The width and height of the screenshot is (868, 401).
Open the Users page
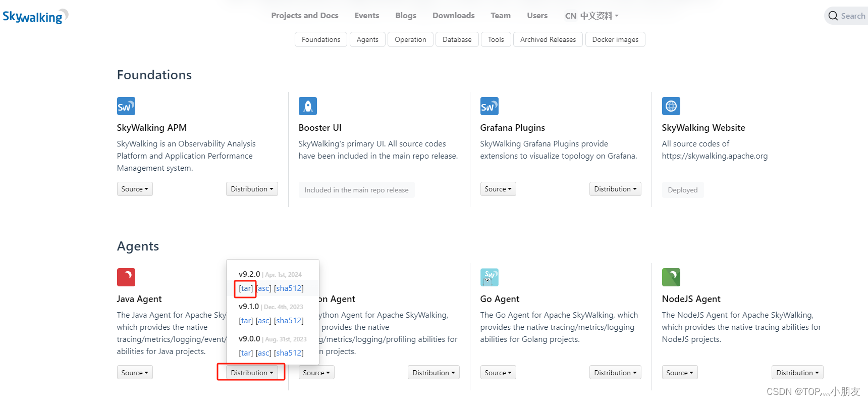[537, 16]
